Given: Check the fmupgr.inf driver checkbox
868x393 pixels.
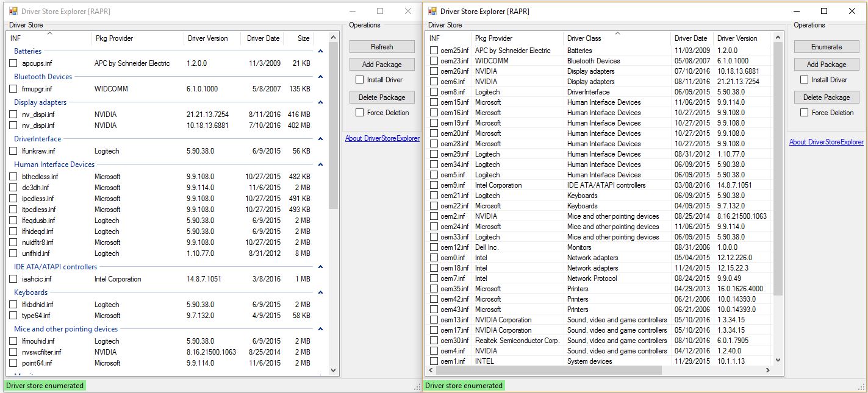Looking at the screenshot, I should [x=13, y=89].
